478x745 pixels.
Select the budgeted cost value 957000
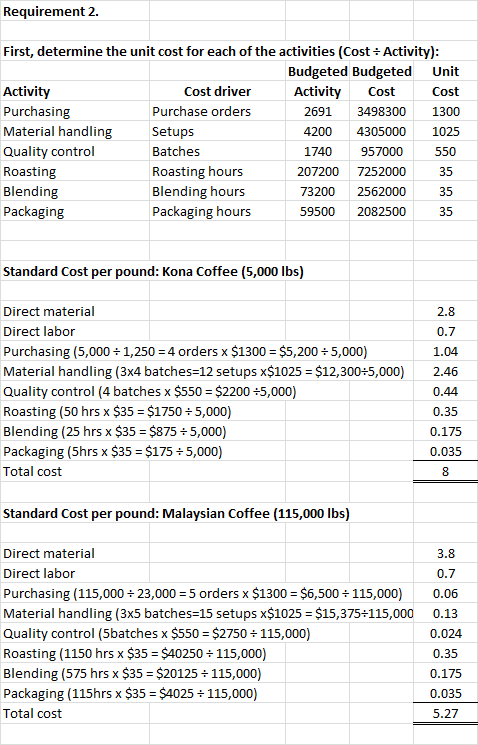tap(381, 151)
